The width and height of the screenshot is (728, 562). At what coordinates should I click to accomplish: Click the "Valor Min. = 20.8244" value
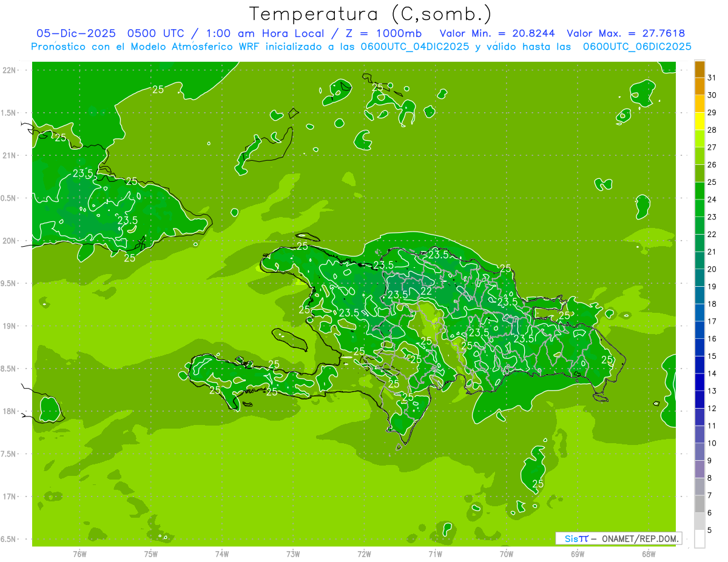497,33
